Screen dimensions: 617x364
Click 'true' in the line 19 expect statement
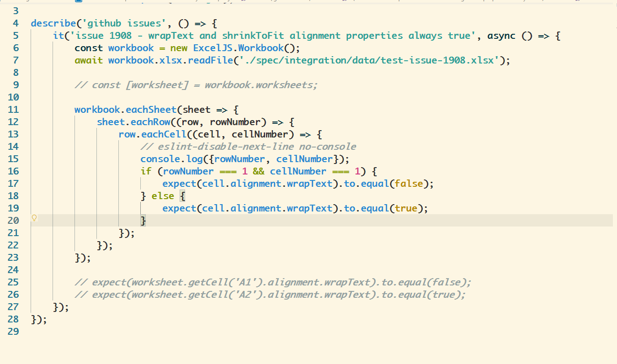(x=406, y=208)
